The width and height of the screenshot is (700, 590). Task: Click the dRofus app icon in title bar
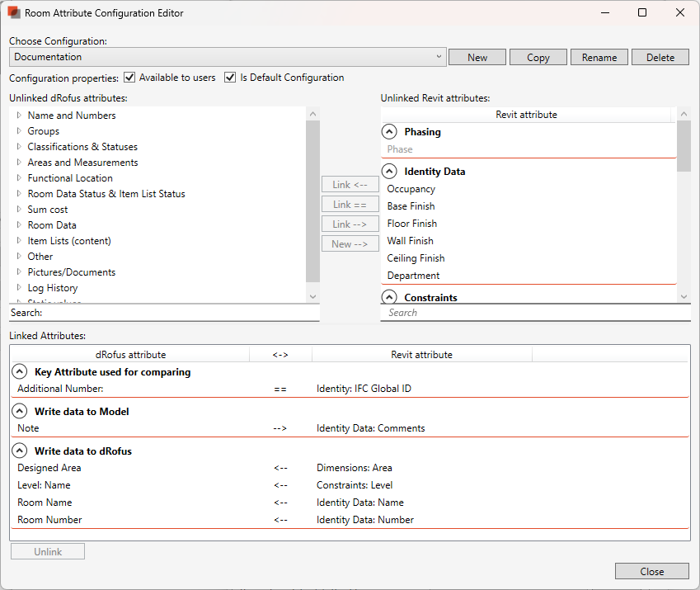14,13
